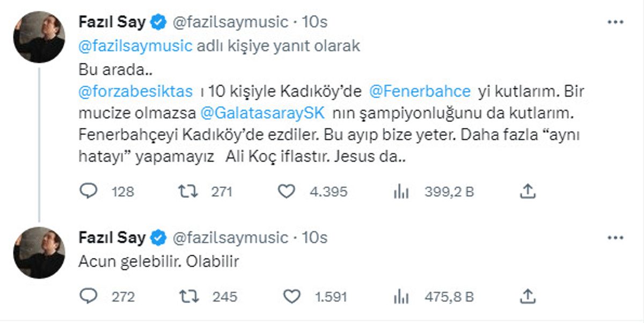Viewport: 644px width, 323px height.
Task: Open Fazıl Say's avatar on second tweet
Action: [39, 252]
